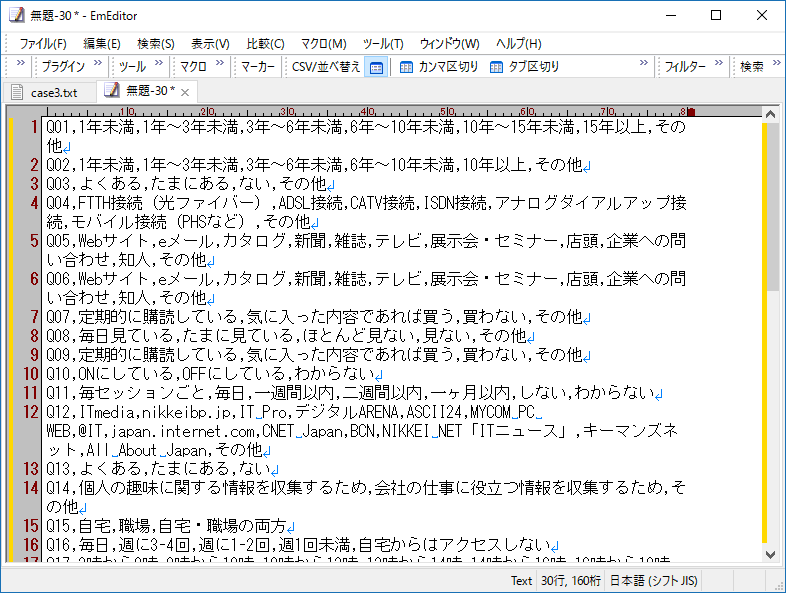Open the ファイル(F) menu
Screen dimensions: 786x593
(43, 44)
